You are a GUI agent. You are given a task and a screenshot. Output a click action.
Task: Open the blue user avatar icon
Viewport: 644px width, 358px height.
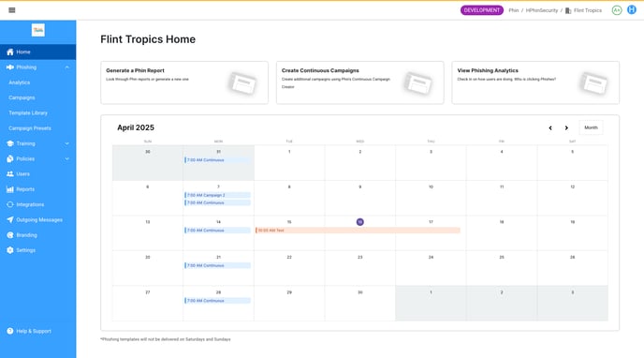tap(632, 10)
